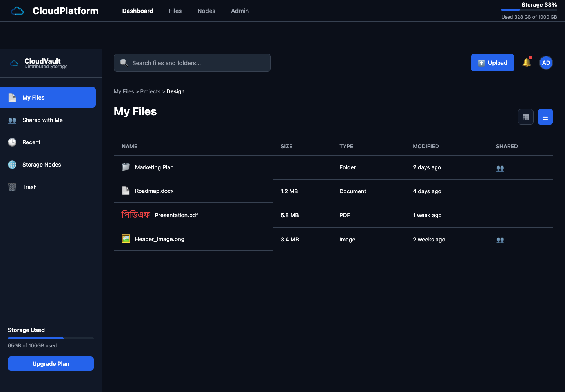Click the Storage Nodes globe icon
565x392 pixels.
tap(12, 165)
